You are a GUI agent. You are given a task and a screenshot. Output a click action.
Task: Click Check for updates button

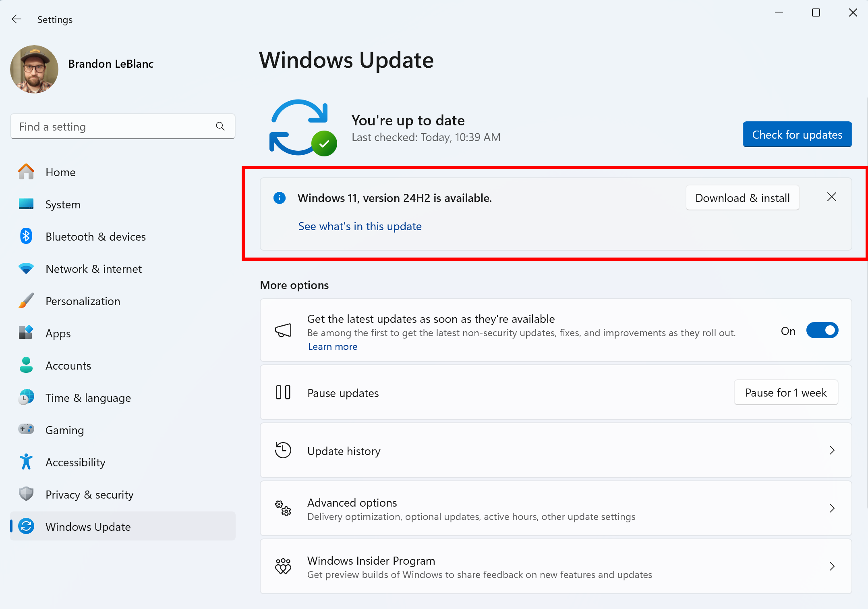click(x=797, y=135)
